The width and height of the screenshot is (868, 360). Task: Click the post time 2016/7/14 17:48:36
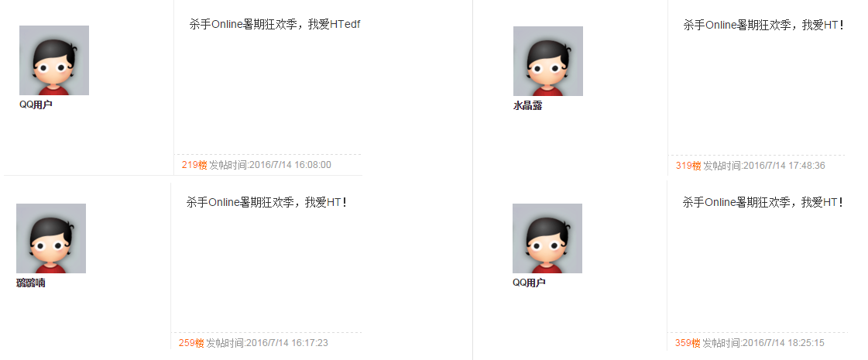(784, 166)
